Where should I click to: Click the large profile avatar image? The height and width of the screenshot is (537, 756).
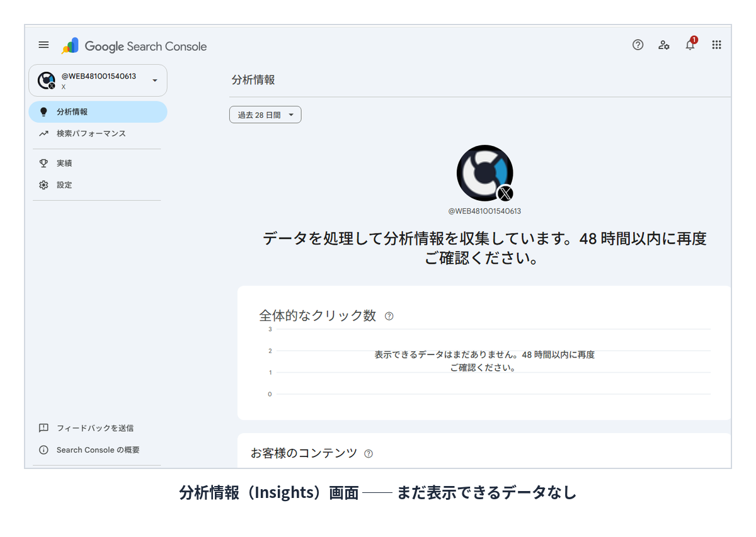click(x=484, y=174)
